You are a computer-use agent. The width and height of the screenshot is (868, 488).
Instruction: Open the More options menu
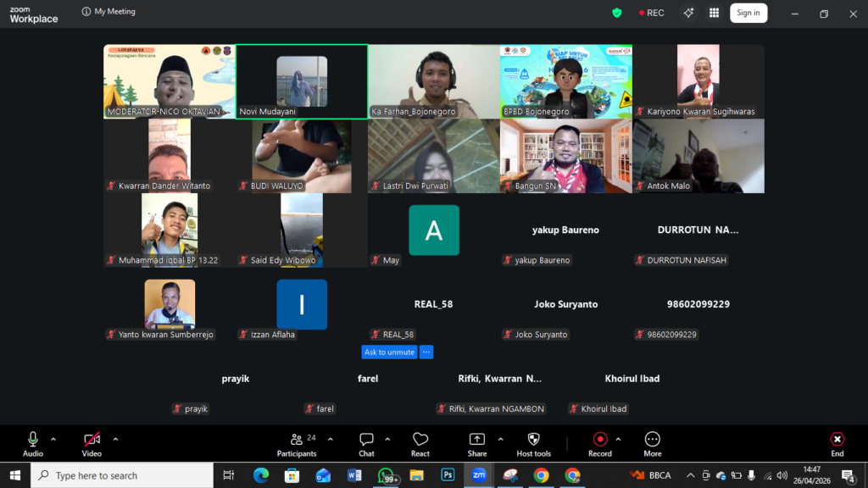pyautogui.click(x=652, y=443)
